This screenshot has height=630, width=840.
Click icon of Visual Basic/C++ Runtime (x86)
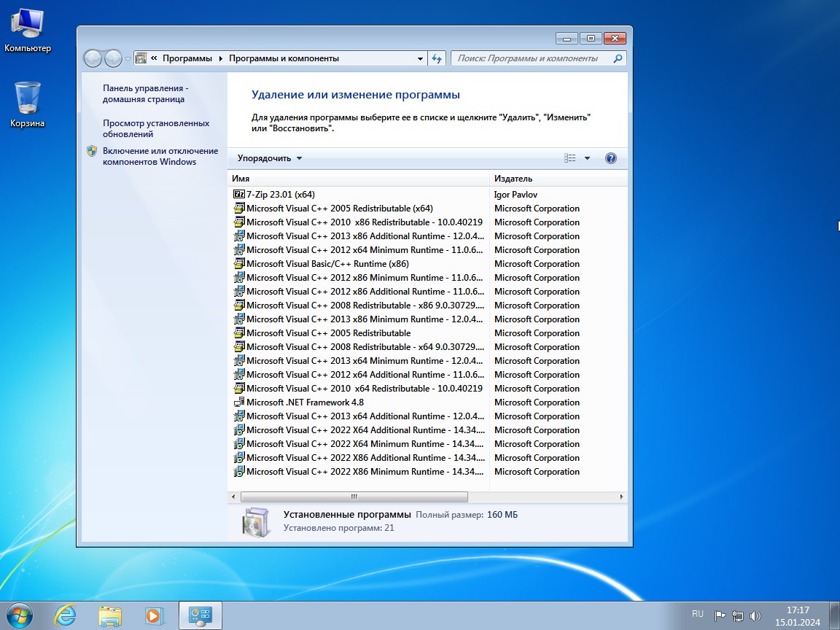239,263
